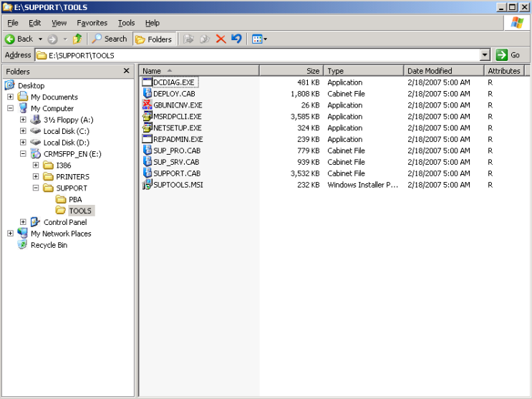
Task: Collapse the CRMSFPP_EN (E:) node
Action: pos(23,153)
